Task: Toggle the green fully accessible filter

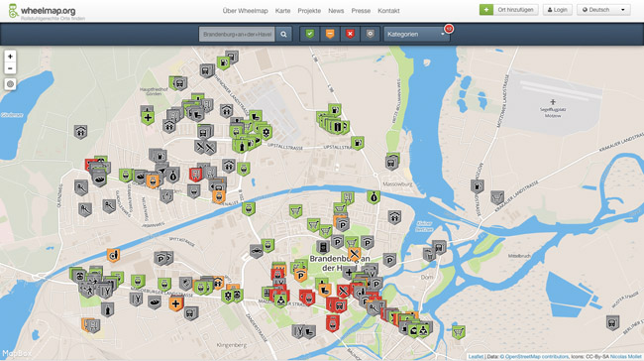Action: (310, 34)
